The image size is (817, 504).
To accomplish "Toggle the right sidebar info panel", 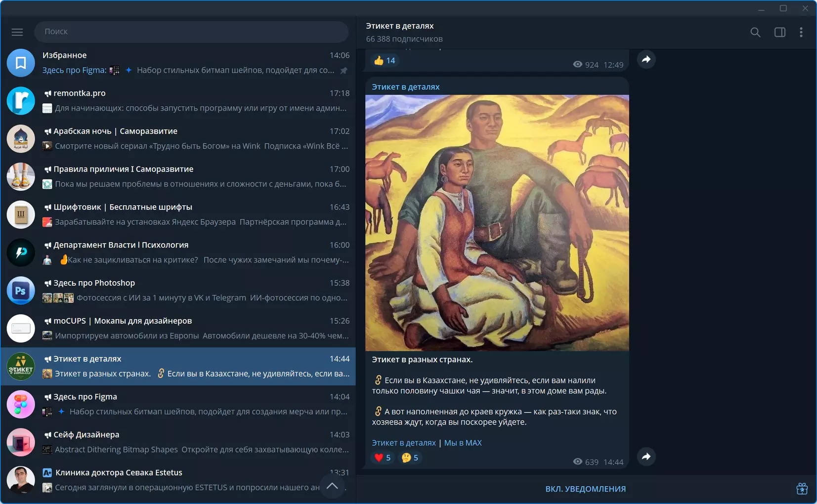I will click(780, 32).
